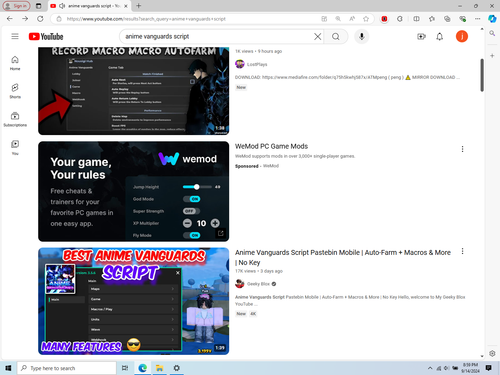500x375 pixels.
Task: Open Anime Vanguards Script Pastebin Mobile title
Action: [343, 257]
